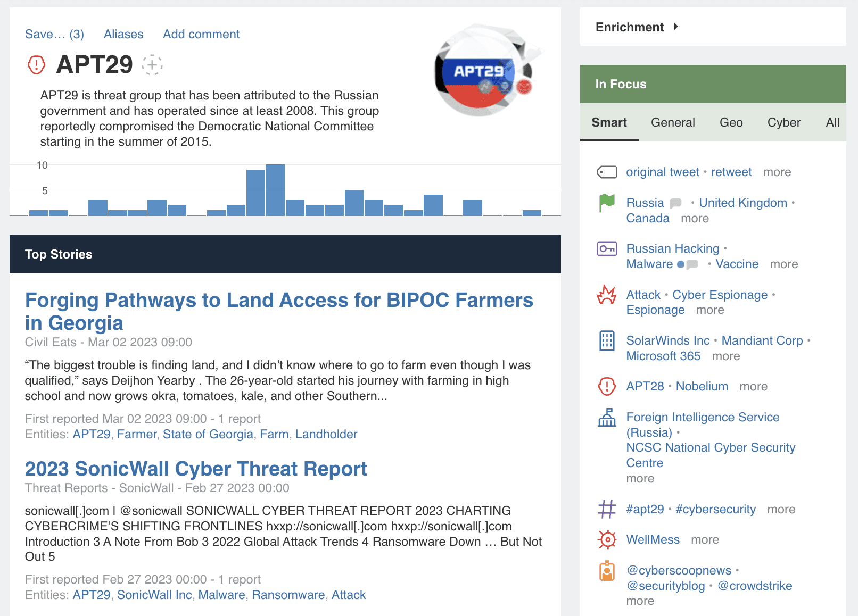Click the comment bubble icon next to Malware
The height and width of the screenshot is (616, 858).
coord(692,264)
